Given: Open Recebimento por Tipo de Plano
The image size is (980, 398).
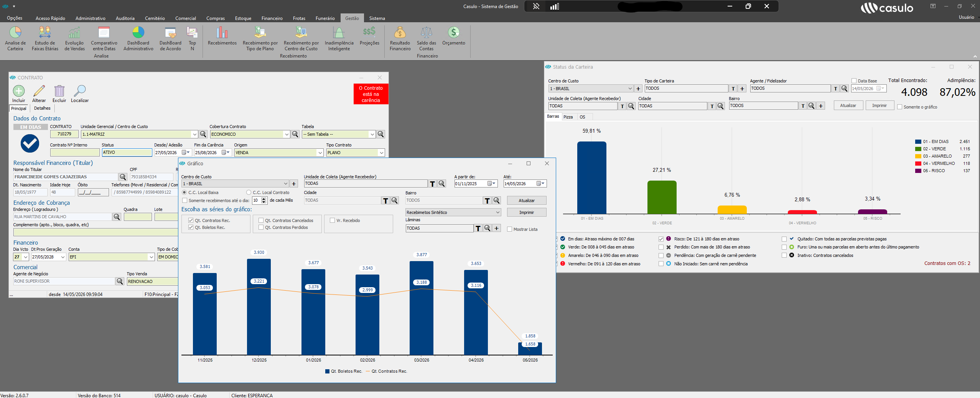Looking at the screenshot, I should [x=260, y=38].
